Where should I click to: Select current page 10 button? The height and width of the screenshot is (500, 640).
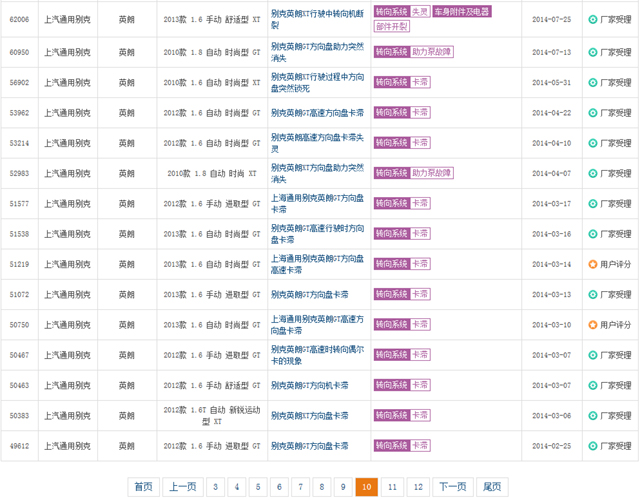pyautogui.click(x=367, y=487)
